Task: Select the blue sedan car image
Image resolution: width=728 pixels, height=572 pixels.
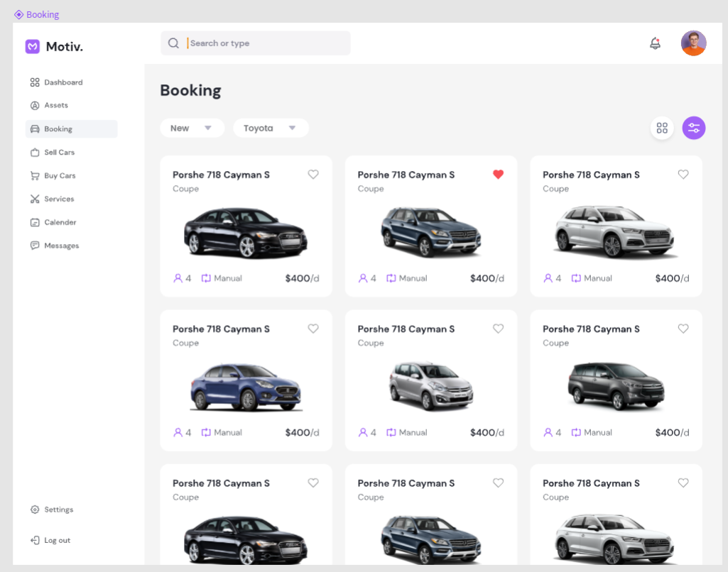Action: [246, 387]
